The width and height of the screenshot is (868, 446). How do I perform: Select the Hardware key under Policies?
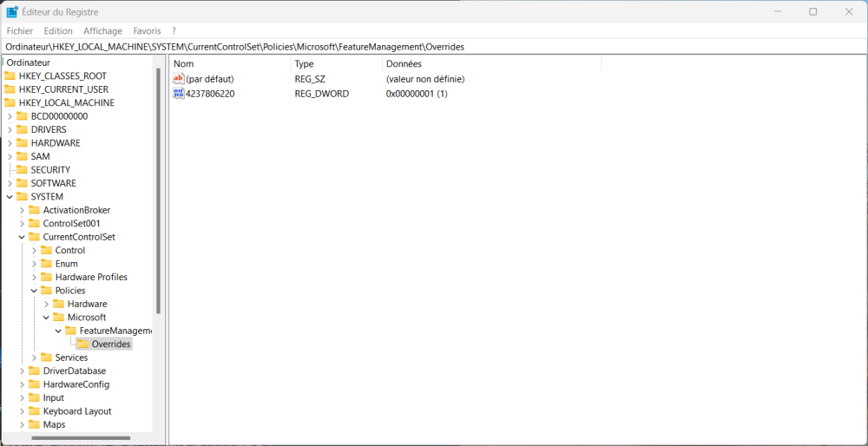[x=88, y=304]
